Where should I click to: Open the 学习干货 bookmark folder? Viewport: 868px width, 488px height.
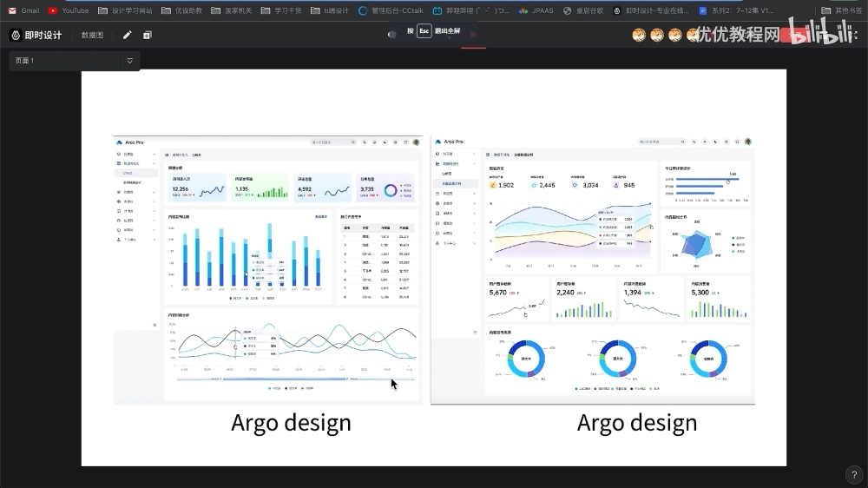pyautogui.click(x=281, y=10)
